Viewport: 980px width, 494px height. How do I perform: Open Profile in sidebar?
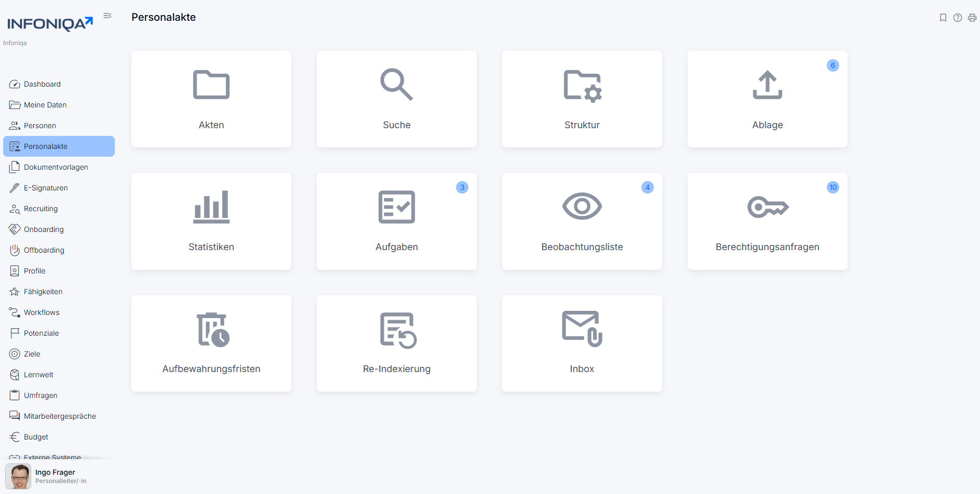coord(59,271)
